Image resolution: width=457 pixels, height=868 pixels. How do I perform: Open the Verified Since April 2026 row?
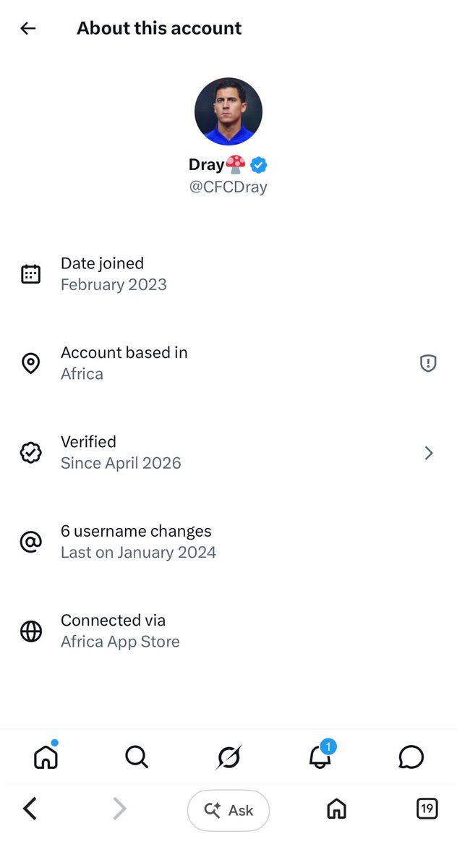click(x=228, y=453)
